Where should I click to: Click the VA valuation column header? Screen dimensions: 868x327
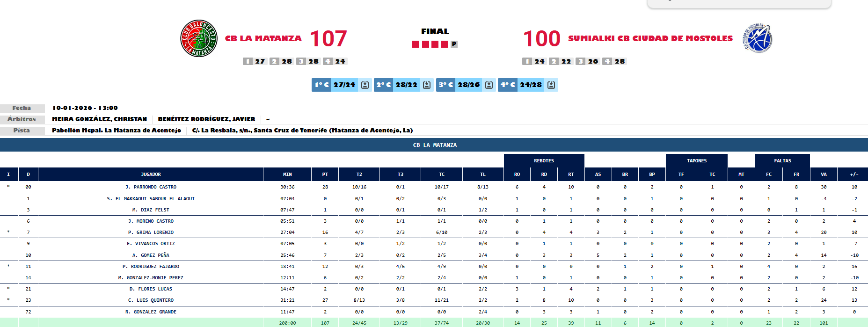click(x=824, y=174)
